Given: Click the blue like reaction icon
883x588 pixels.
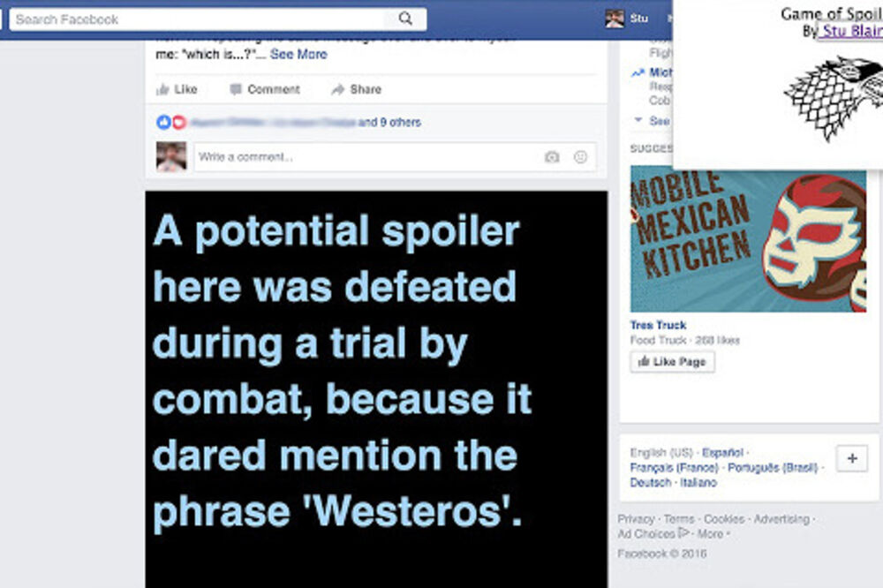Looking at the screenshot, I should point(163,122).
